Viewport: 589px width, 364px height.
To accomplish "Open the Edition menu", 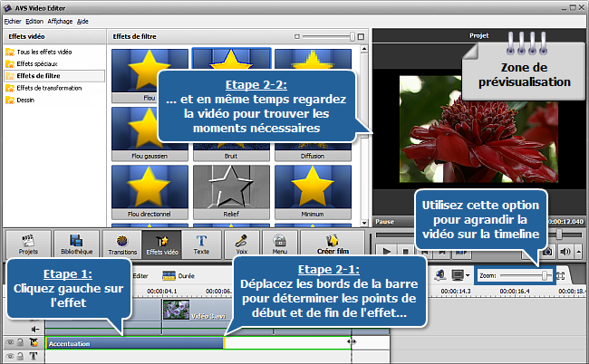I will point(34,22).
